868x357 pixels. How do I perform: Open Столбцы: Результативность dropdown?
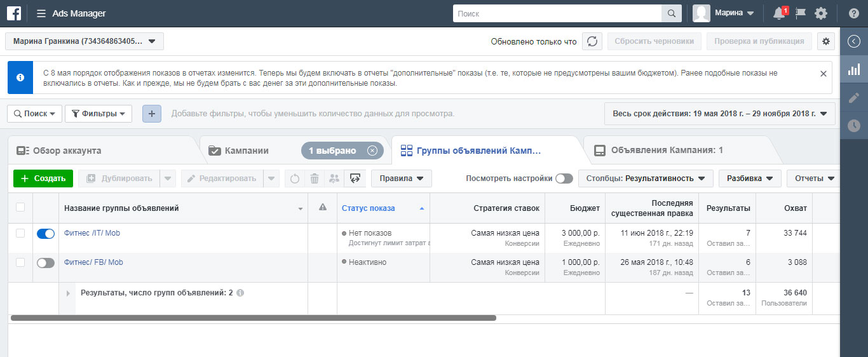[646, 178]
